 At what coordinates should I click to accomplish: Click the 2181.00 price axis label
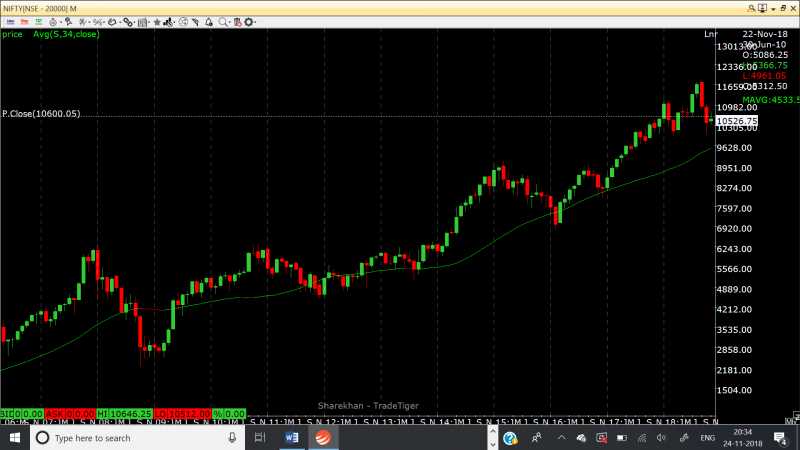click(734, 370)
